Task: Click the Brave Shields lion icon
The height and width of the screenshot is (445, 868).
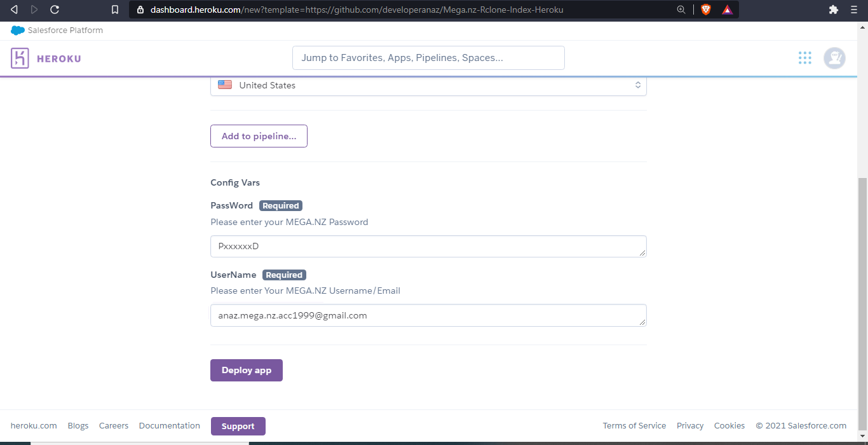Action: click(x=705, y=10)
